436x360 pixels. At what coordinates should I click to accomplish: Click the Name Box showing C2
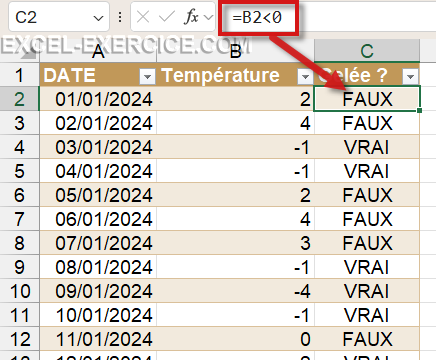(58, 17)
